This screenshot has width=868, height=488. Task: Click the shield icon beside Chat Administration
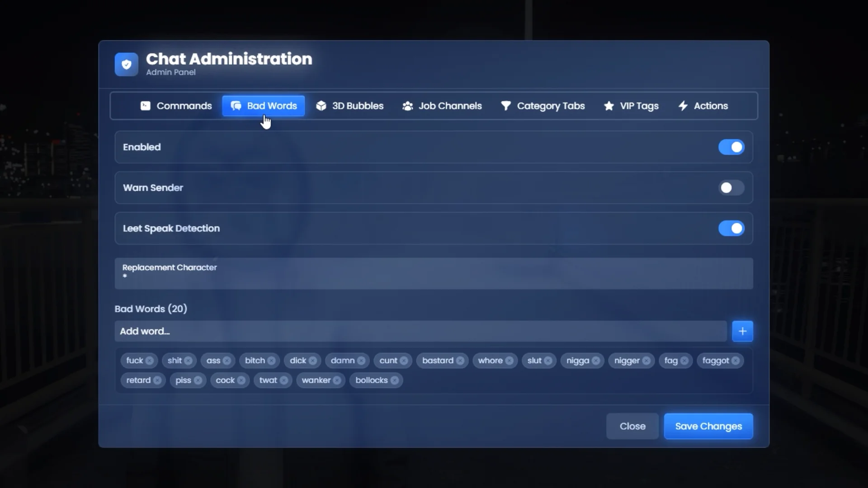point(126,65)
